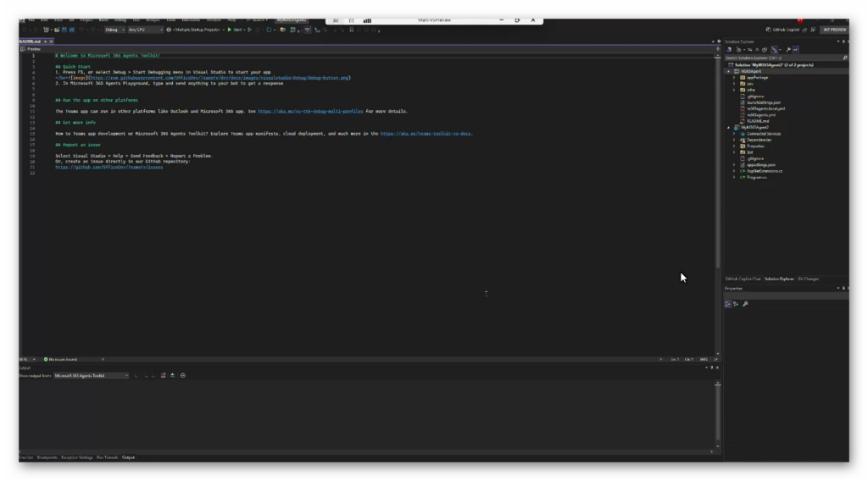The width and height of the screenshot is (868, 481).
Task: Select AspNetExtensions.cs file
Action: (764, 171)
